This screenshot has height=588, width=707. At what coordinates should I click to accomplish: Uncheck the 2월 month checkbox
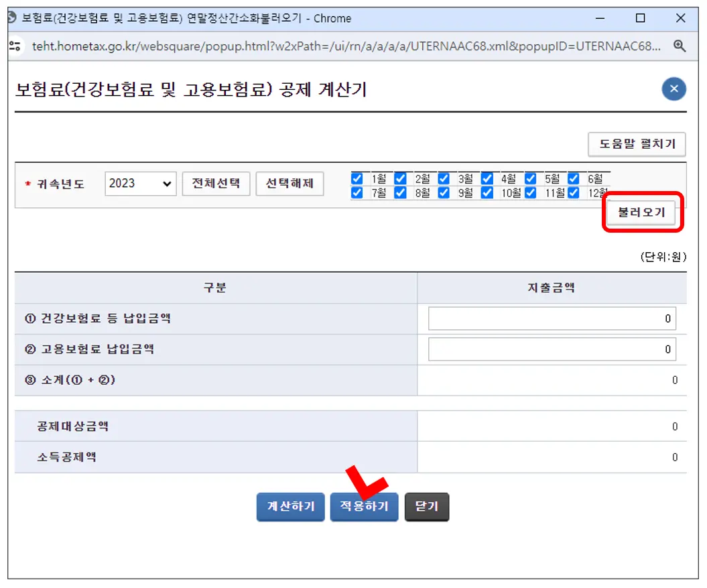point(399,178)
